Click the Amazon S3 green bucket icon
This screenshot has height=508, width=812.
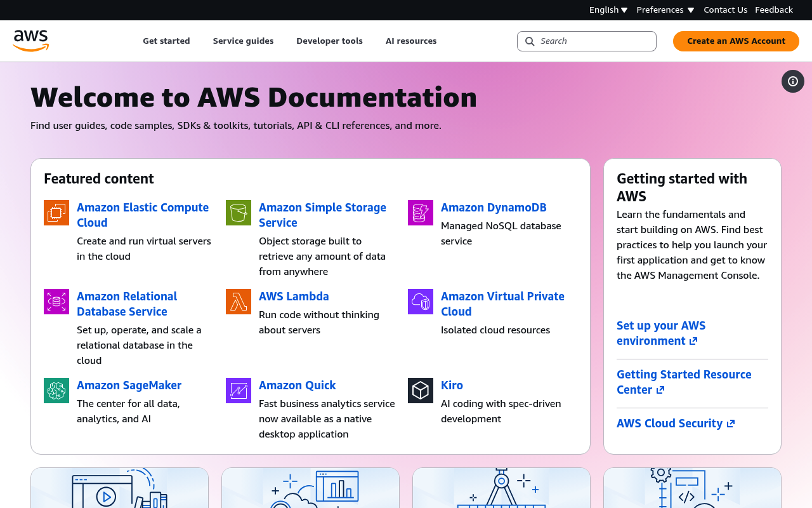click(239, 213)
